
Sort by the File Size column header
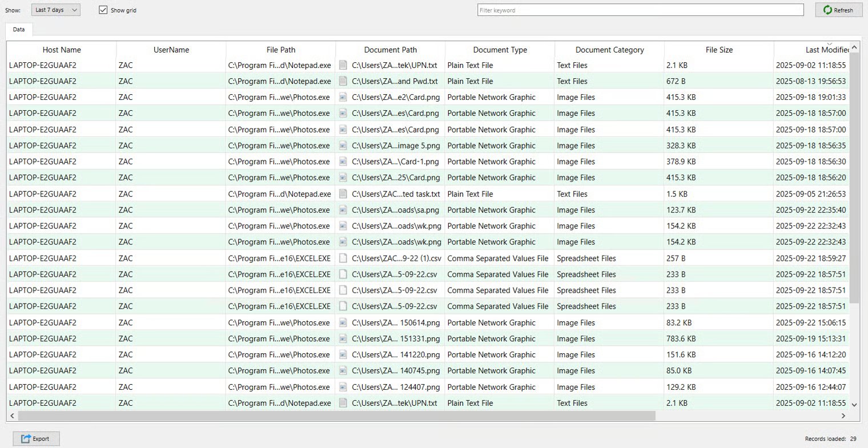pos(719,50)
